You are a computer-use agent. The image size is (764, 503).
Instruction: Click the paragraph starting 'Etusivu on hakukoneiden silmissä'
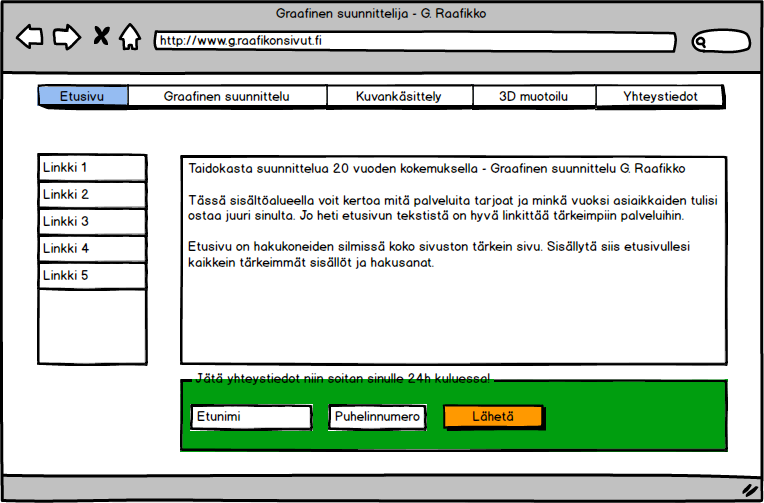(x=439, y=254)
